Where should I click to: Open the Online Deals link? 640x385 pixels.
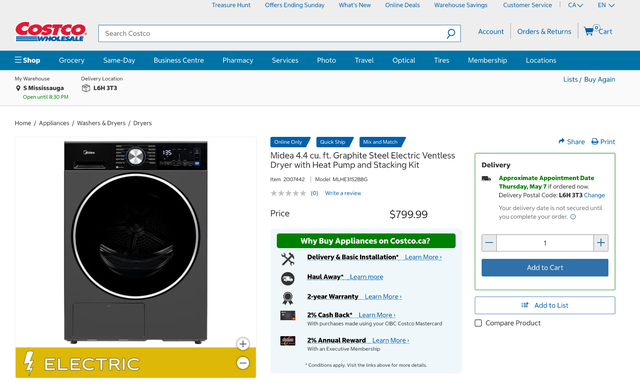pyautogui.click(x=402, y=5)
